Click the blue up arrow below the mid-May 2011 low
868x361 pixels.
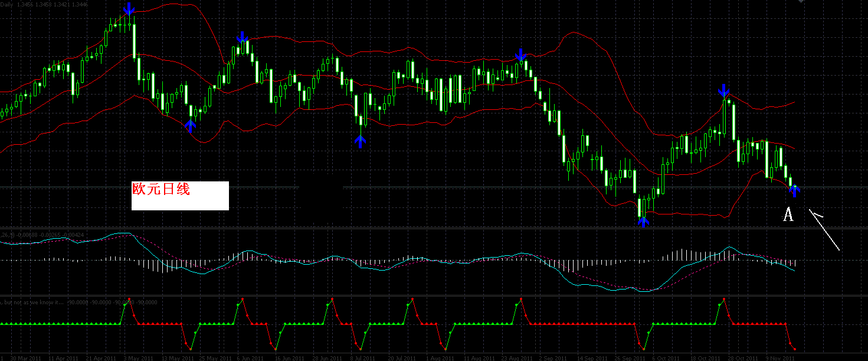click(190, 126)
